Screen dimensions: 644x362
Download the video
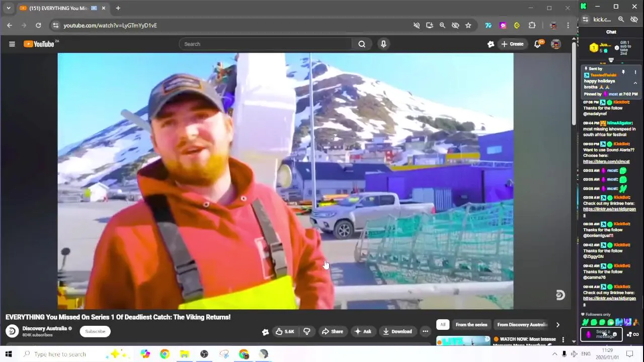(x=397, y=331)
